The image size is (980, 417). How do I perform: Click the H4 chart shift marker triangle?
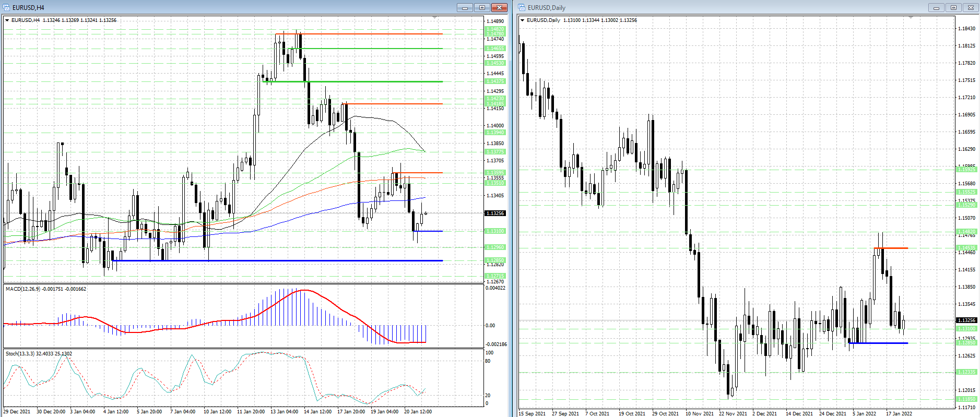pyautogui.click(x=434, y=18)
